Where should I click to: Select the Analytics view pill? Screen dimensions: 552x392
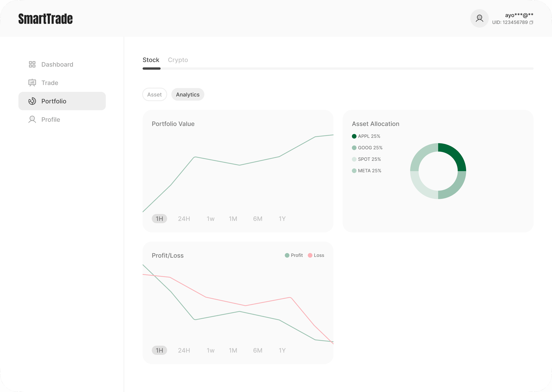pyautogui.click(x=187, y=95)
